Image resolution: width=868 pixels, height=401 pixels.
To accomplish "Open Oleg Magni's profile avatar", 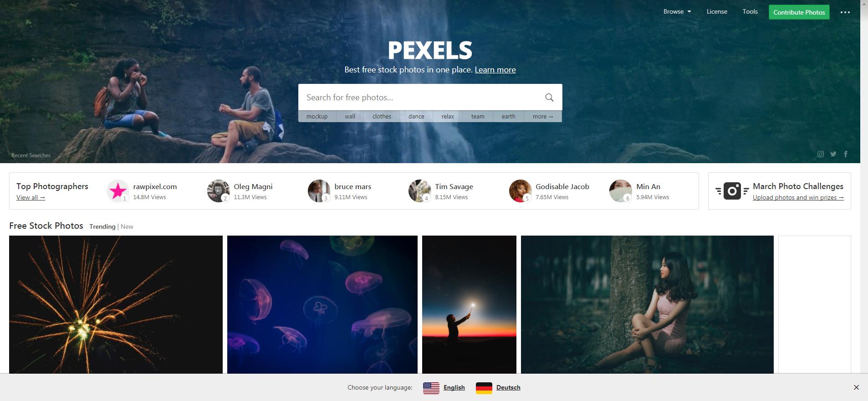I will tap(218, 190).
